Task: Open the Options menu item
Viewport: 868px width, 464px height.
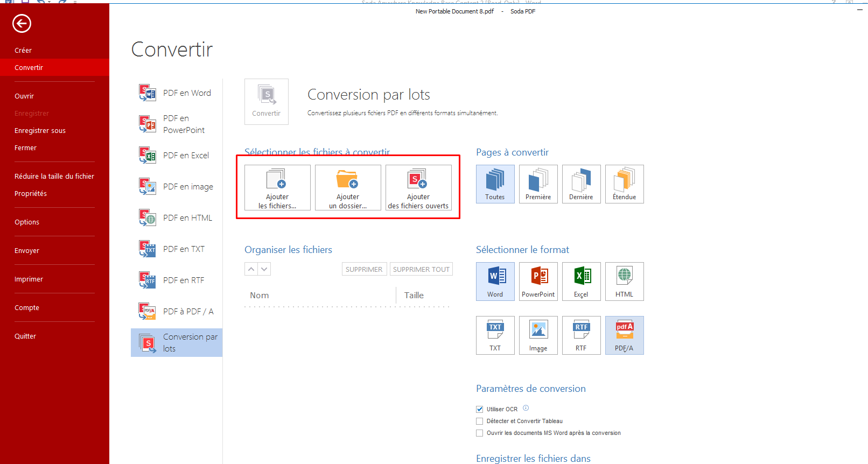Action: point(27,222)
